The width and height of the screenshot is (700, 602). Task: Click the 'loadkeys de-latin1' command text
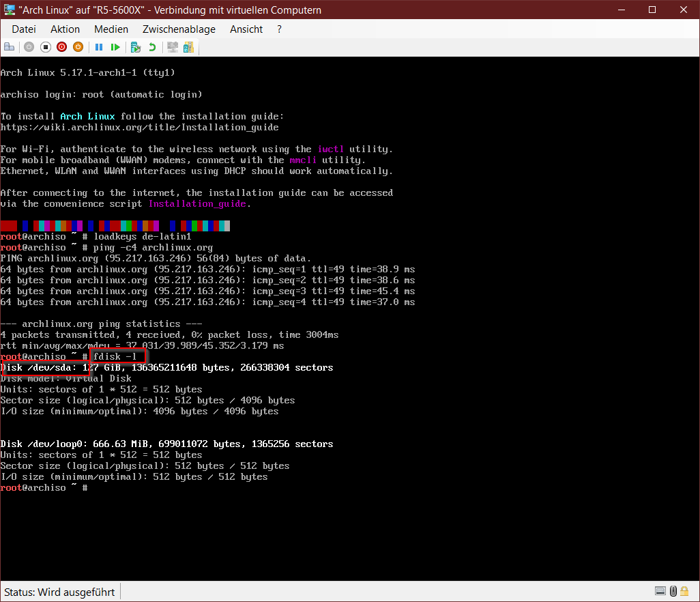pos(143,236)
